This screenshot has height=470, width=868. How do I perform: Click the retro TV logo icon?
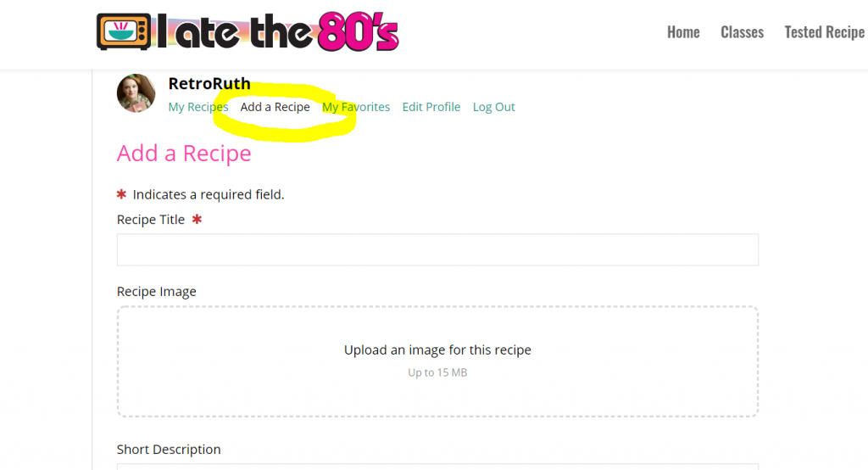coord(124,31)
